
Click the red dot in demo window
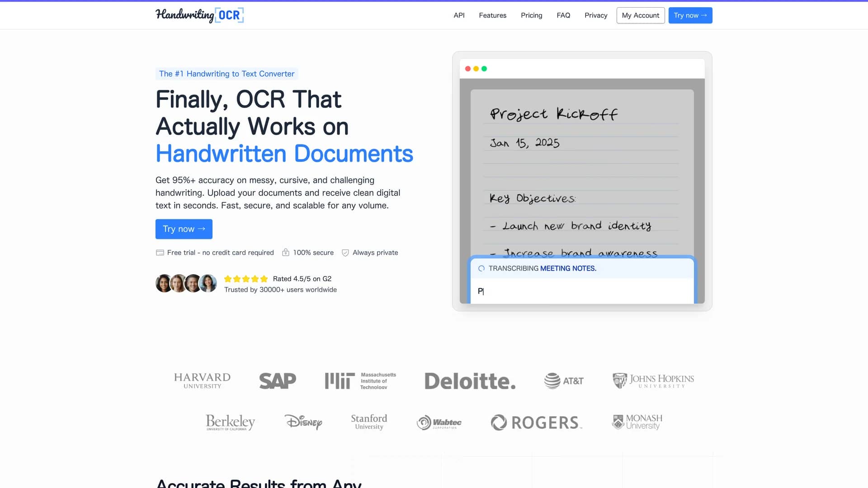[x=468, y=69]
